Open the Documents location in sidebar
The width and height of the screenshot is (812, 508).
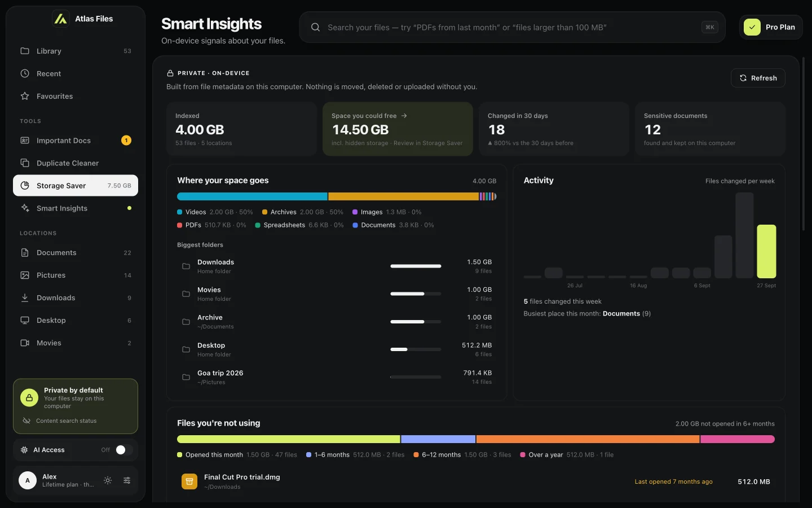click(x=76, y=253)
